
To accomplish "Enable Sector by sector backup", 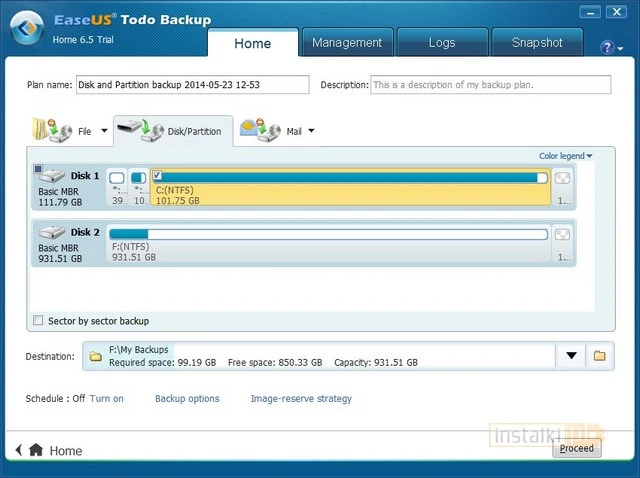I will point(38,320).
